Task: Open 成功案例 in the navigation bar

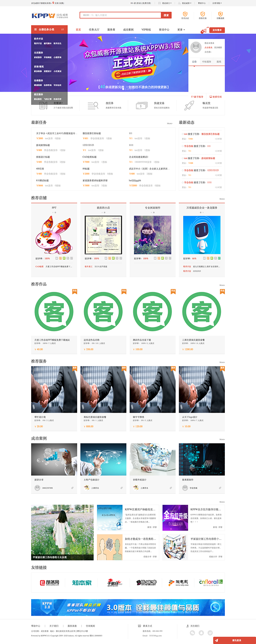Action: pyautogui.click(x=128, y=30)
